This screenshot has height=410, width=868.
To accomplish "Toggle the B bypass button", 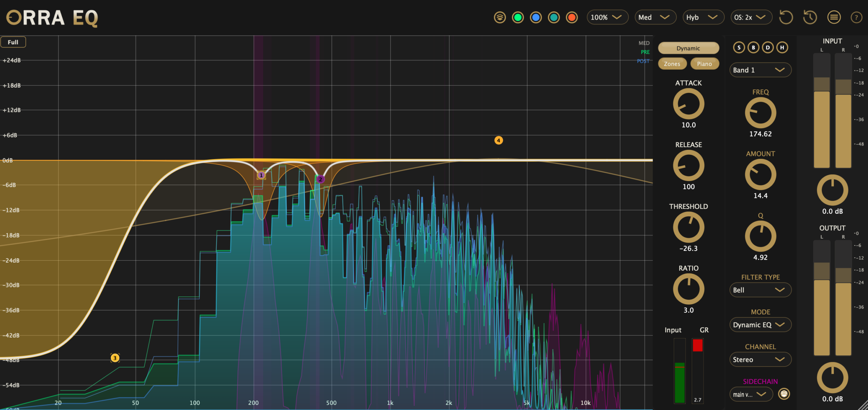I will coord(753,47).
